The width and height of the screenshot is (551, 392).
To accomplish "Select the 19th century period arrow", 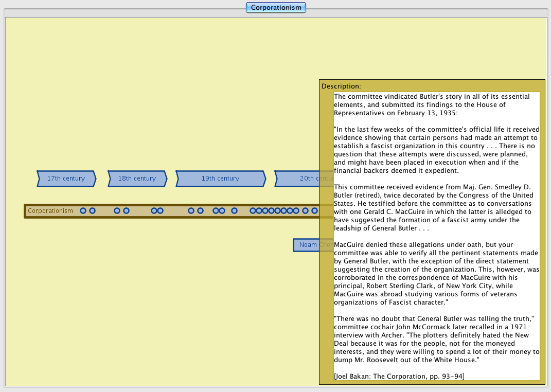I will point(220,179).
